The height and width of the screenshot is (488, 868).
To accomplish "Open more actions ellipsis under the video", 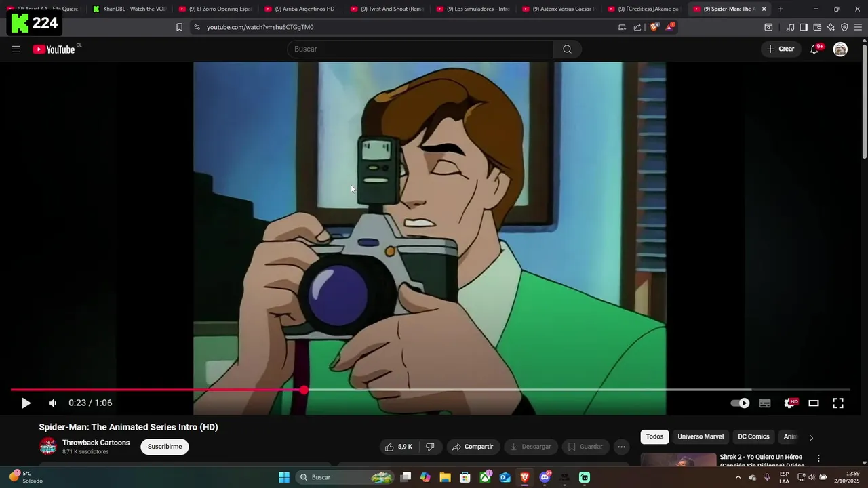I will [621, 447].
